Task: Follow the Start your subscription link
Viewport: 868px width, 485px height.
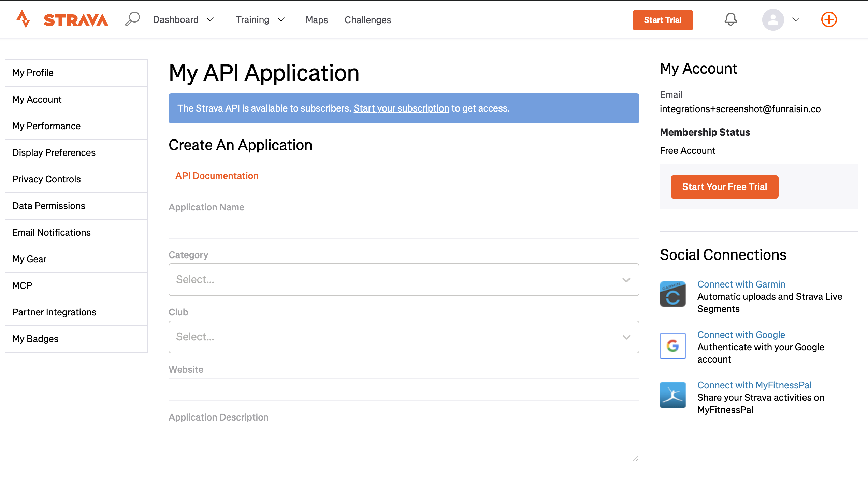Action: click(x=401, y=108)
